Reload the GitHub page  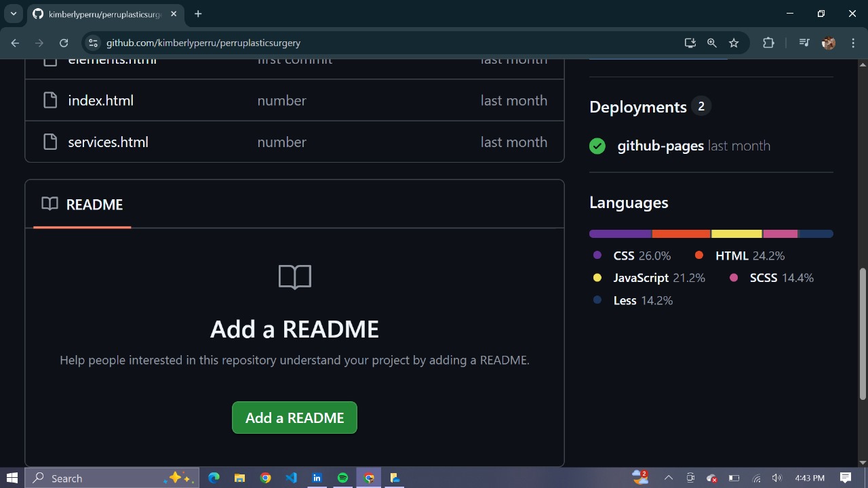(64, 43)
